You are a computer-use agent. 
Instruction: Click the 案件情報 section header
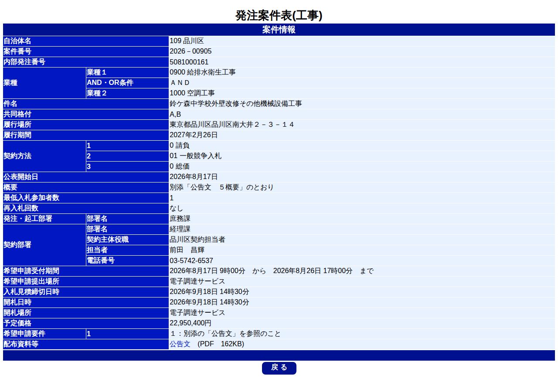279,30
